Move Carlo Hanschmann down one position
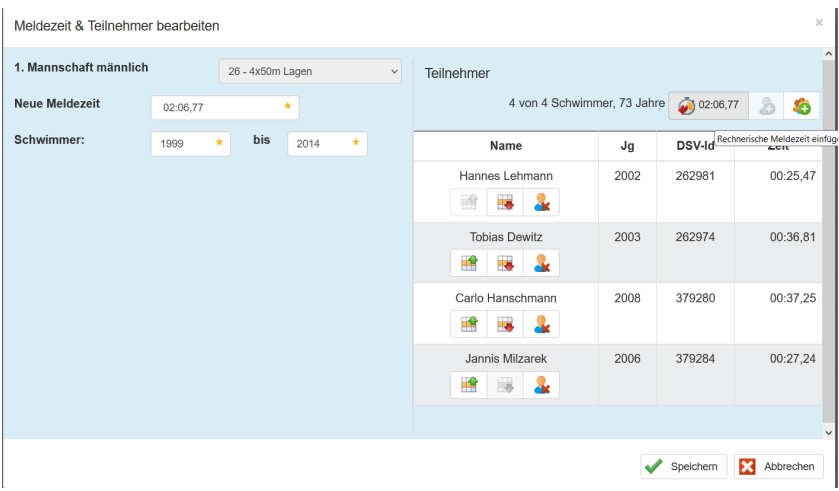This screenshot has height=491, width=839. (505, 324)
